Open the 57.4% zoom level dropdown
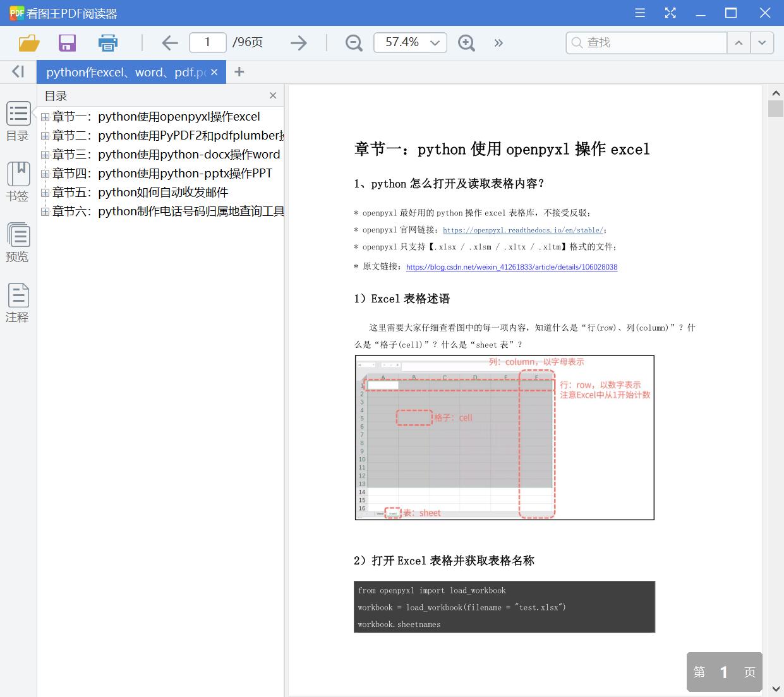The width and height of the screenshot is (784, 697). pos(434,42)
